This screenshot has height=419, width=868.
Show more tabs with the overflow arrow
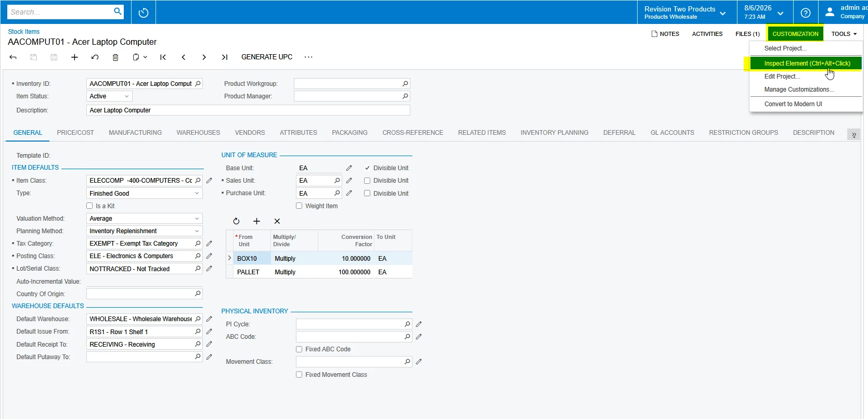[853, 135]
